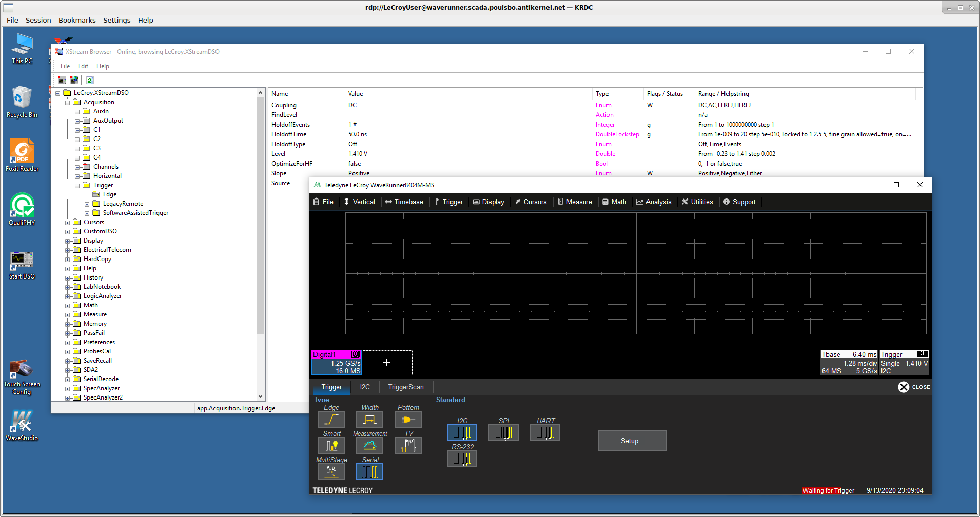Screen dimensions: 980x517
Task: Select the Width trigger type icon
Action: [x=369, y=420]
